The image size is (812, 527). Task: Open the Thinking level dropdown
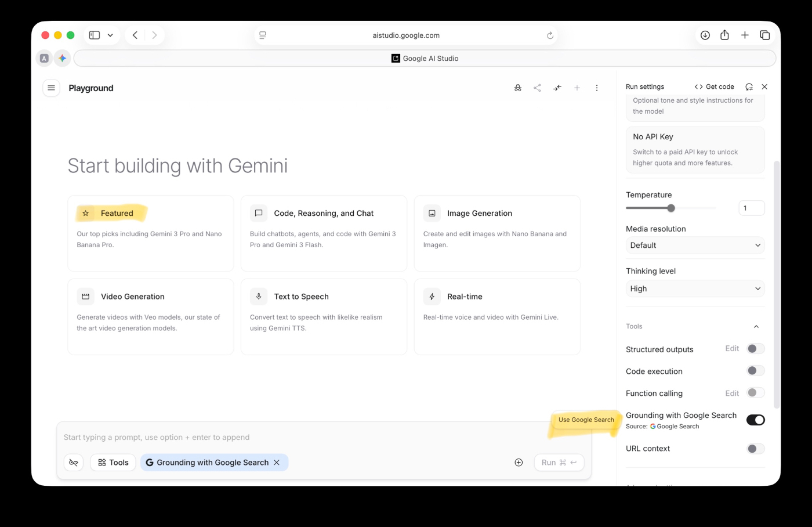[695, 288]
